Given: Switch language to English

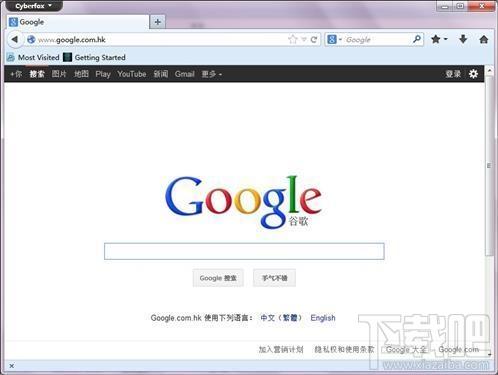Looking at the screenshot, I should coord(323,318).
